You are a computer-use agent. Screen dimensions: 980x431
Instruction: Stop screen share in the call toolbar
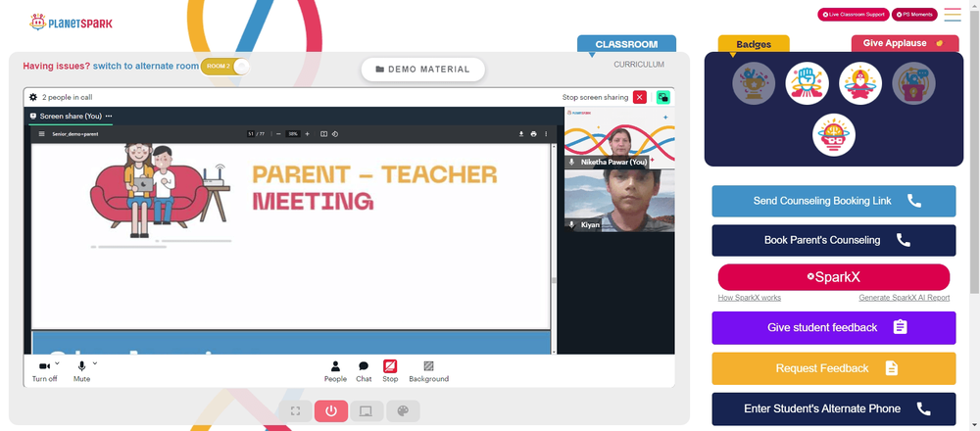pos(390,371)
